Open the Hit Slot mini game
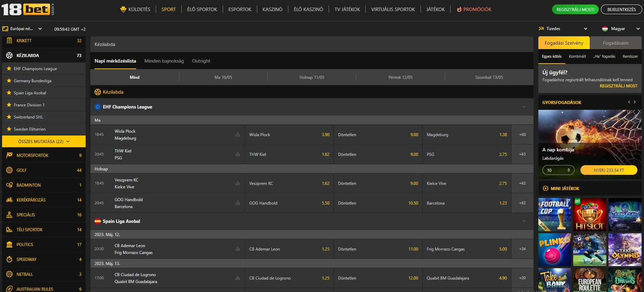Screen dimensions: 644x292 coord(590,215)
